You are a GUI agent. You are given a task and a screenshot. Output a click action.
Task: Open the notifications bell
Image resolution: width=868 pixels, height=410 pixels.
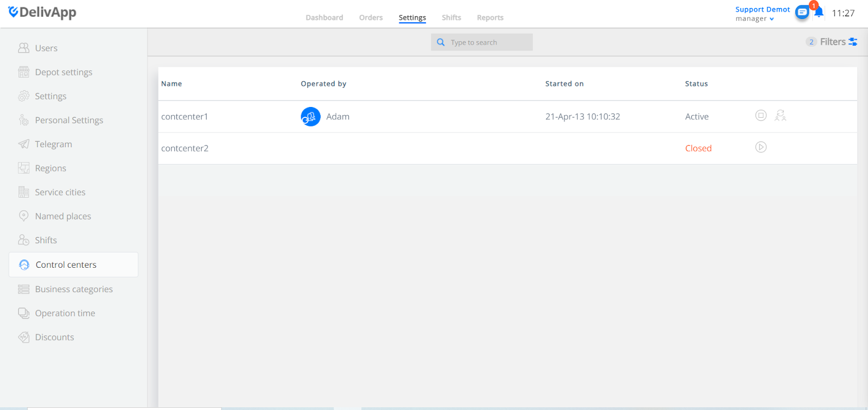[819, 12]
